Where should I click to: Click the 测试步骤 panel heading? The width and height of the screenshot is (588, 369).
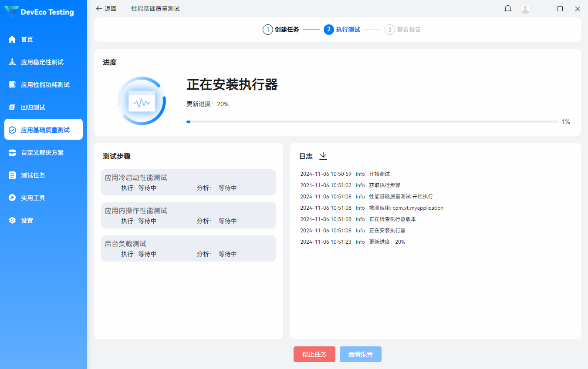[117, 156]
